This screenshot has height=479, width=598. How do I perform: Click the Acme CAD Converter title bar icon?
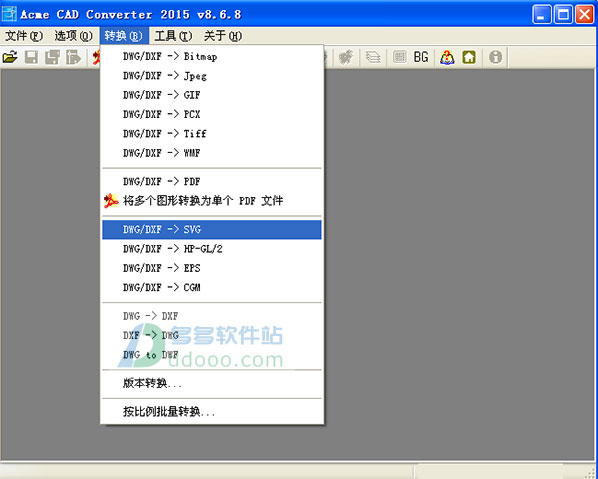(x=9, y=14)
